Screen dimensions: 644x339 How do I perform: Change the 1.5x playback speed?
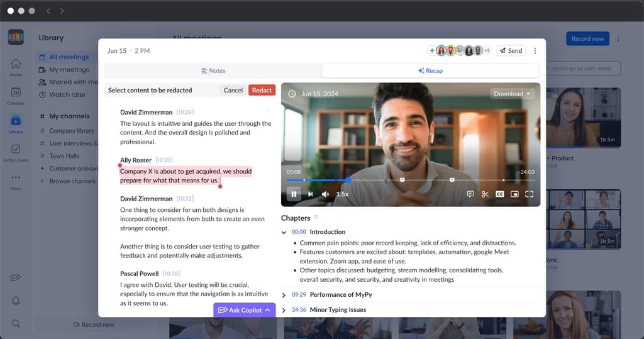342,194
